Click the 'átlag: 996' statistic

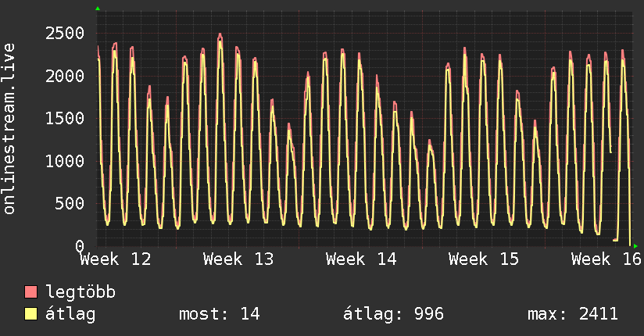tap(393, 314)
